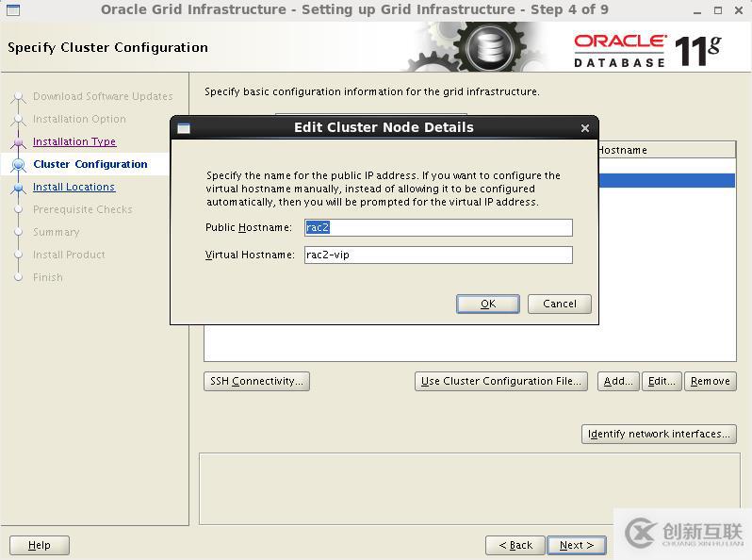Click the Virtual Hostname input field
This screenshot has width=752, height=560.
(438, 255)
